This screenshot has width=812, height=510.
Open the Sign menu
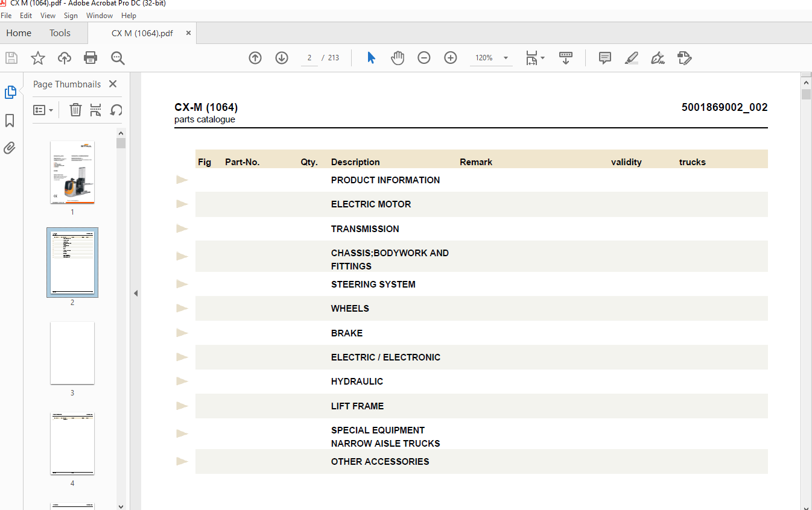tap(71, 16)
